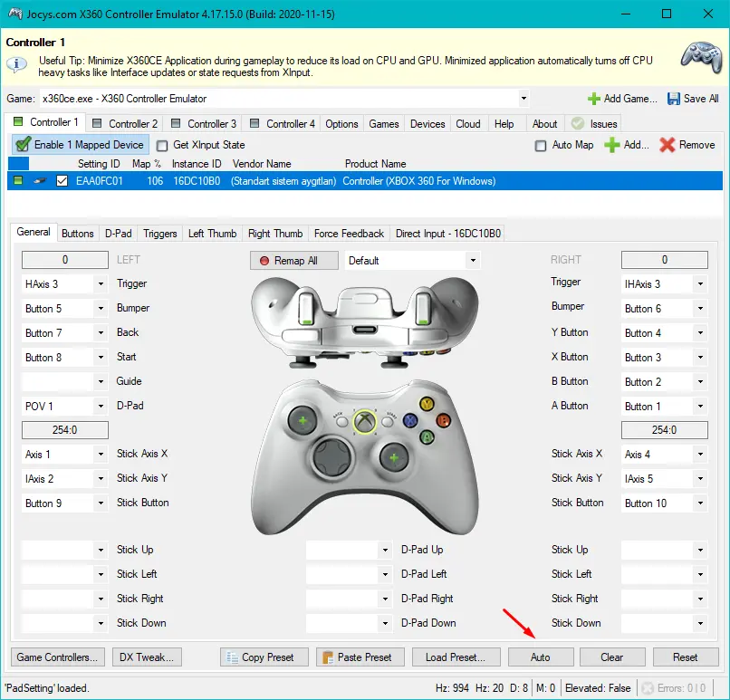Click the Clear button

click(x=612, y=657)
